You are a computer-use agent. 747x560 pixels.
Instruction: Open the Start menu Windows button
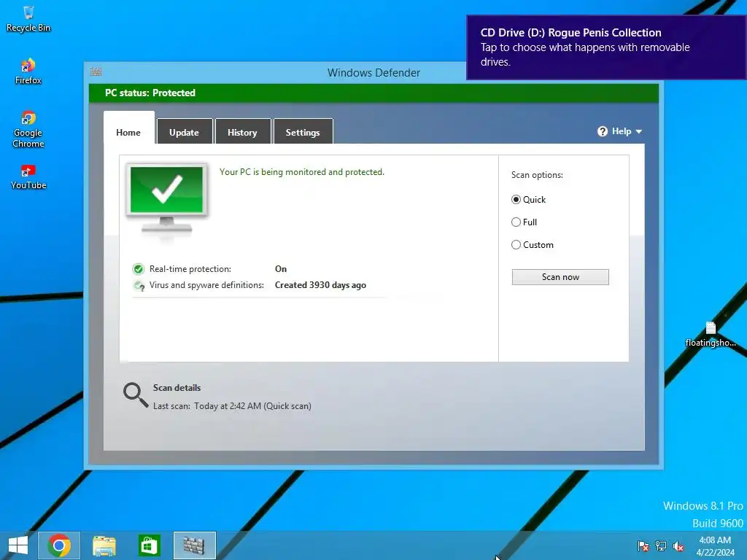tap(18, 545)
